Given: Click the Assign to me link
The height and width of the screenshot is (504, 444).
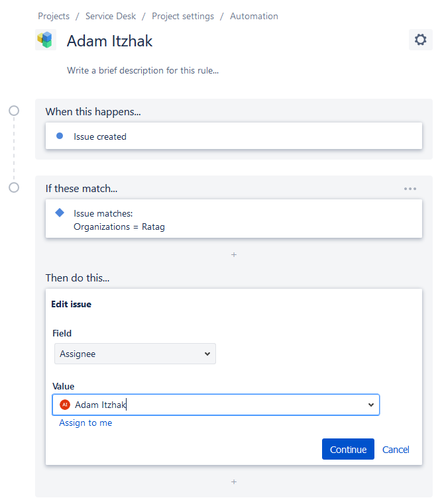Looking at the screenshot, I should (x=85, y=423).
